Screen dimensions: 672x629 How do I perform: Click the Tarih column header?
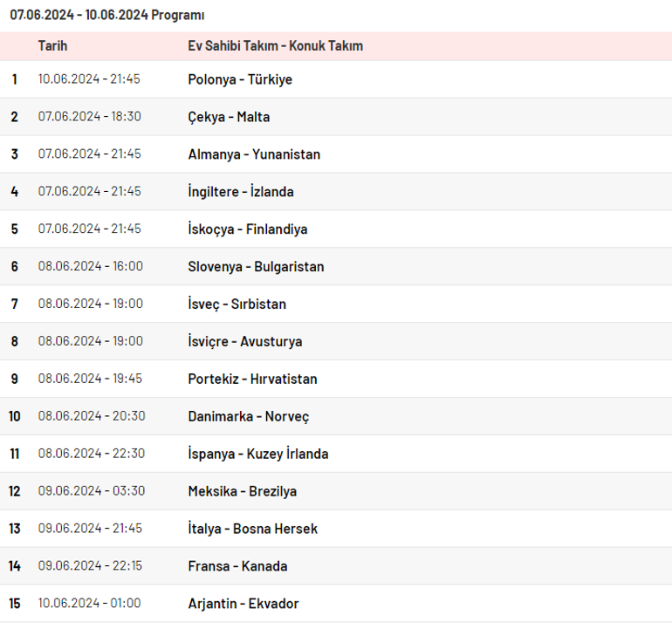52,46
